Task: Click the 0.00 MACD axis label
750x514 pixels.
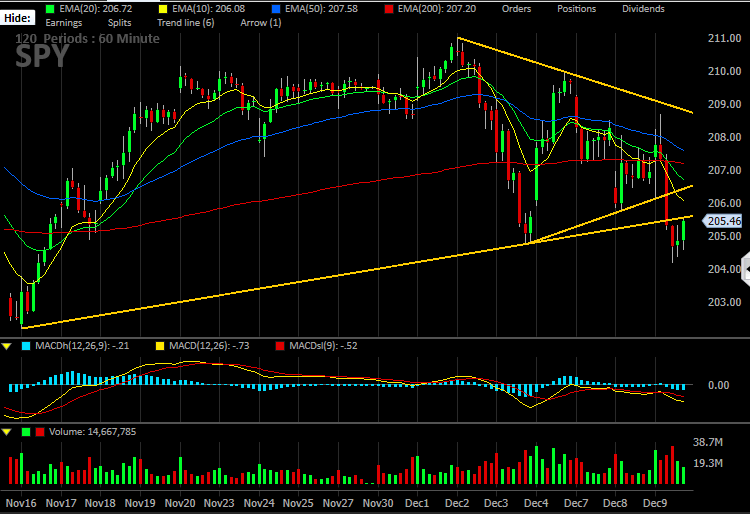Action: pos(718,385)
